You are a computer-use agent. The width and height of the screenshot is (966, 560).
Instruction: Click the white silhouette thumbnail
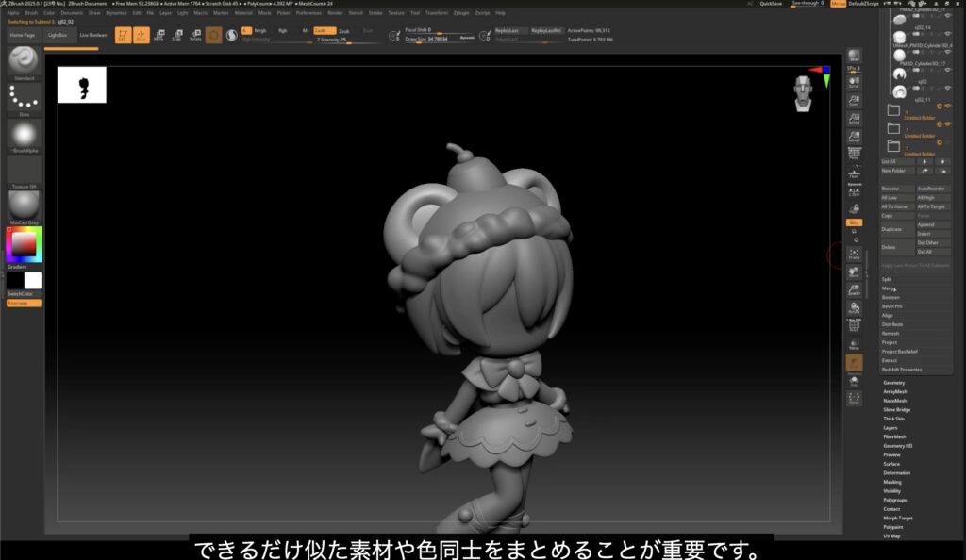pyautogui.click(x=82, y=85)
